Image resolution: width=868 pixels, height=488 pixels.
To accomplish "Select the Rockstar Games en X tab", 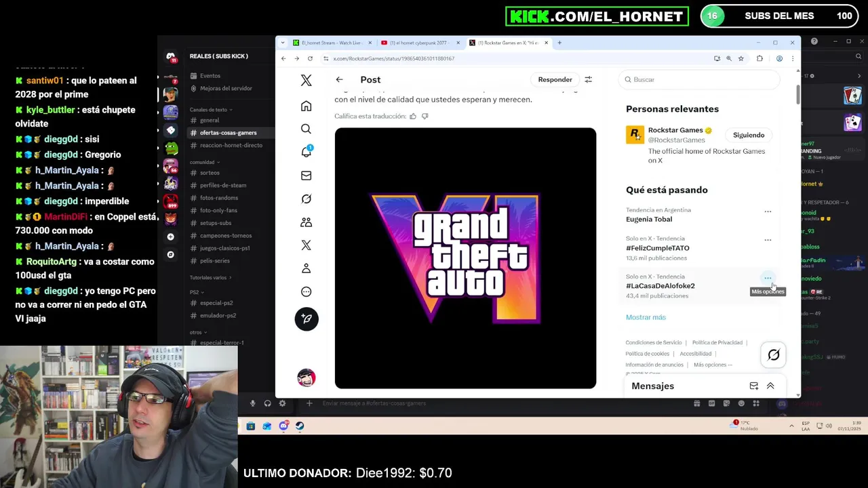I will pos(508,43).
